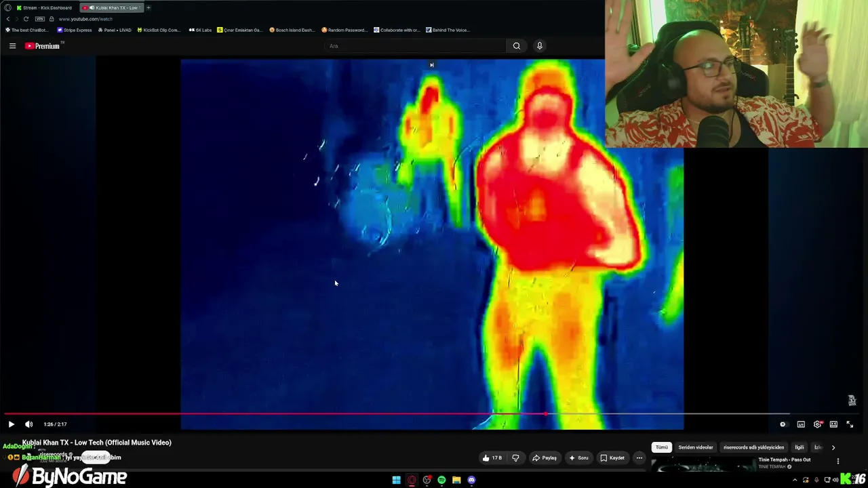Screen dimensions: 868x488
Task: Open the 'Stripe Express' bookmark
Action: pyautogui.click(x=75, y=30)
